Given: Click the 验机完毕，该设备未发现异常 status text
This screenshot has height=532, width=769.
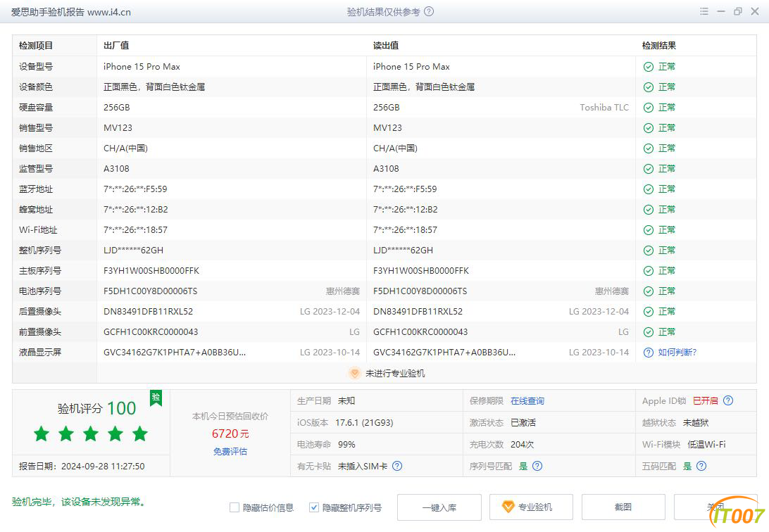Looking at the screenshot, I should [79, 502].
